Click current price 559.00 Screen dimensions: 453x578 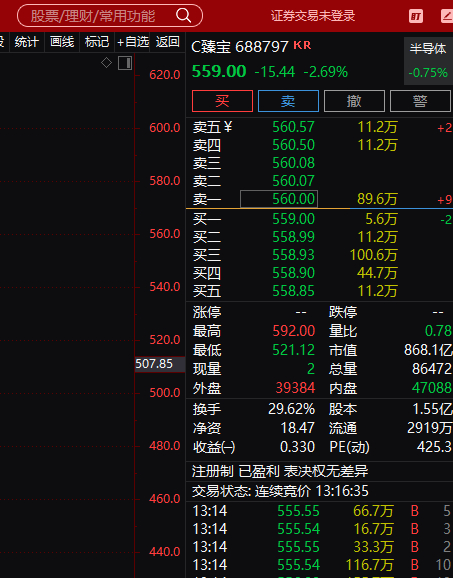pyautogui.click(x=219, y=71)
